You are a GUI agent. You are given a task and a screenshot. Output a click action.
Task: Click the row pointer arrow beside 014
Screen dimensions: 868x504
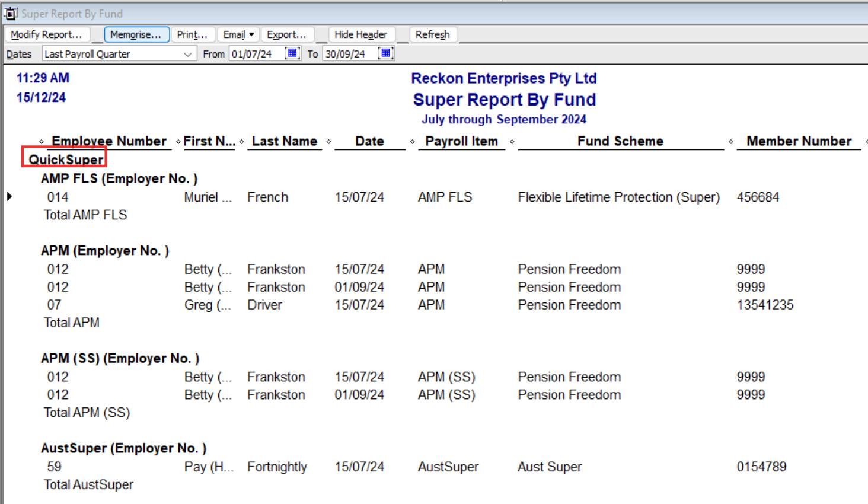(9, 196)
